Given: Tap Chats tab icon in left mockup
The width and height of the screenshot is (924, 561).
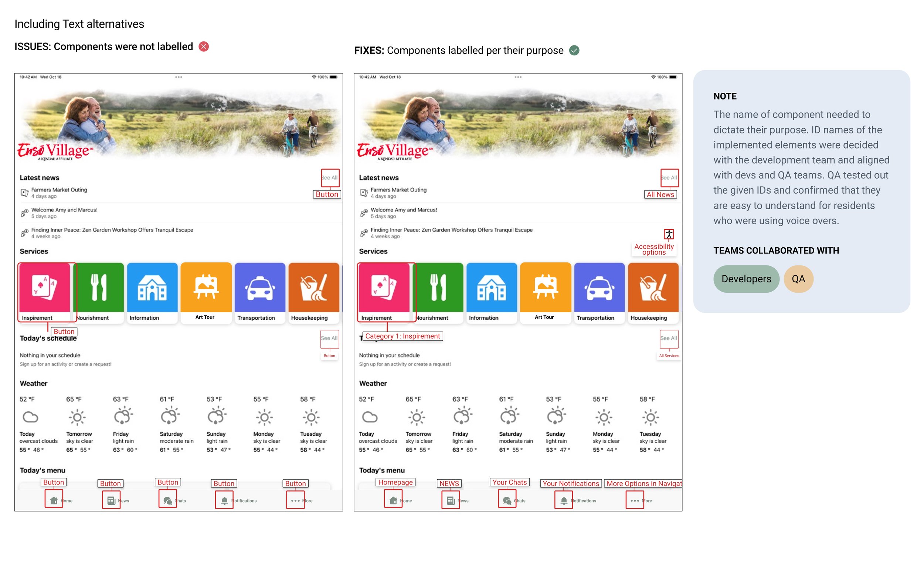Looking at the screenshot, I should [168, 501].
